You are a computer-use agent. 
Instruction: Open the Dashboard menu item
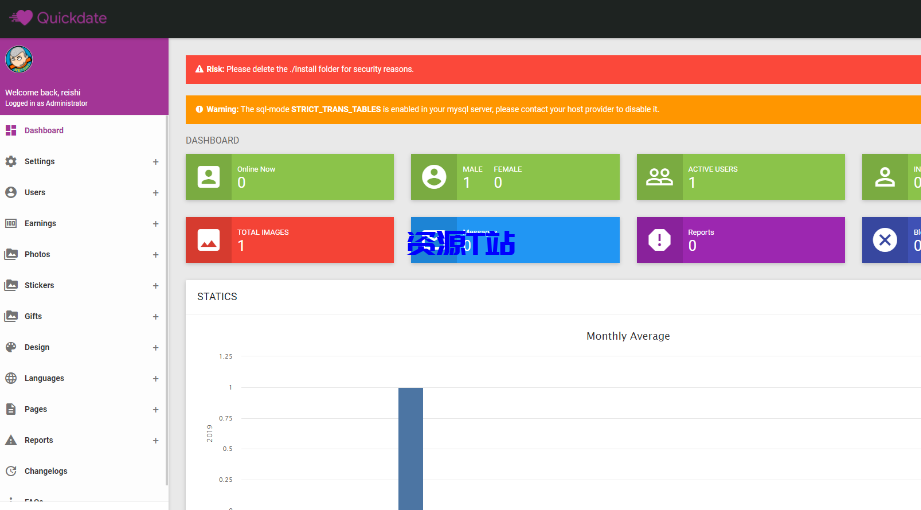(44, 130)
